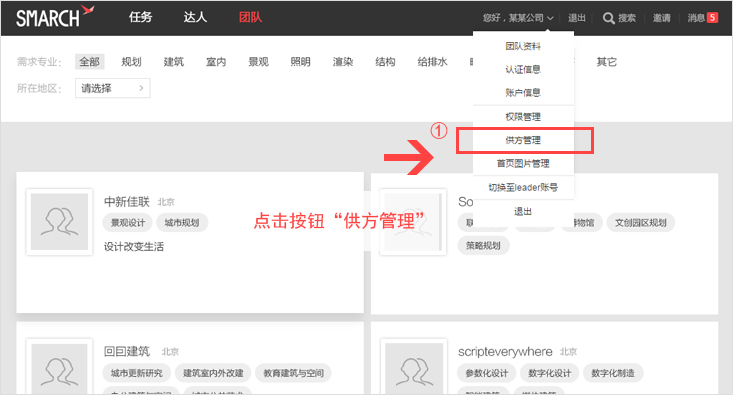Click the 建筑室内外改建 tag
This screenshot has width=733, height=395.
click(213, 373)
